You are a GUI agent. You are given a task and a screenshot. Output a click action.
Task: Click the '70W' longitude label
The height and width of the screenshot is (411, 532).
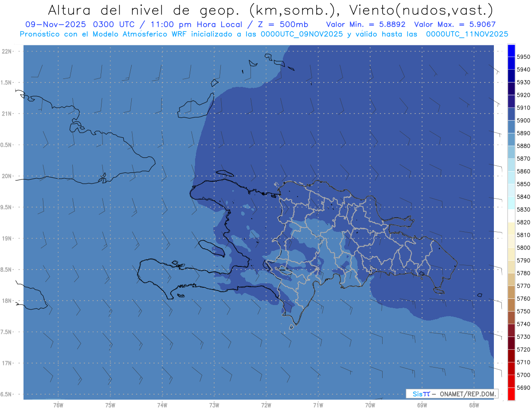click(370, 406)
